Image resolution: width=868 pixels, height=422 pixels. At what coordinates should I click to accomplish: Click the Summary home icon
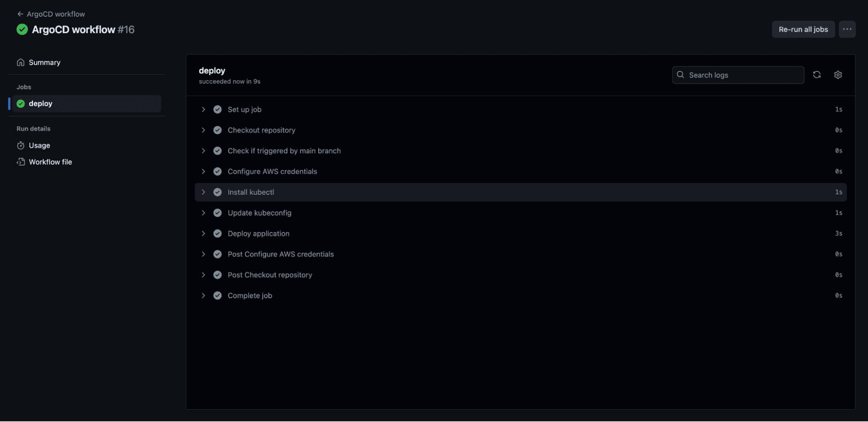21,62
